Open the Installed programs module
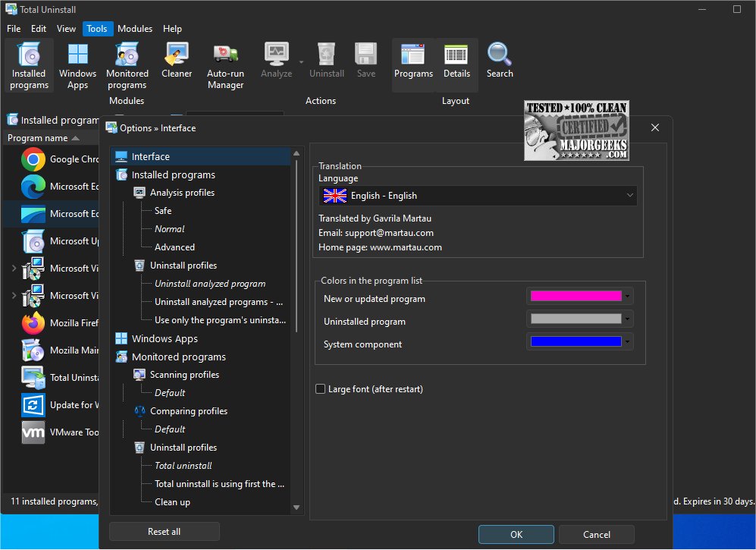Screen dimensions: 756x550 (29, 65)
